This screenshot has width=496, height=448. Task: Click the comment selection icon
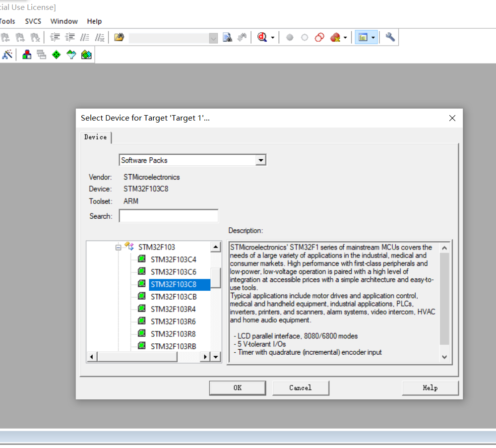pos(85,37)
